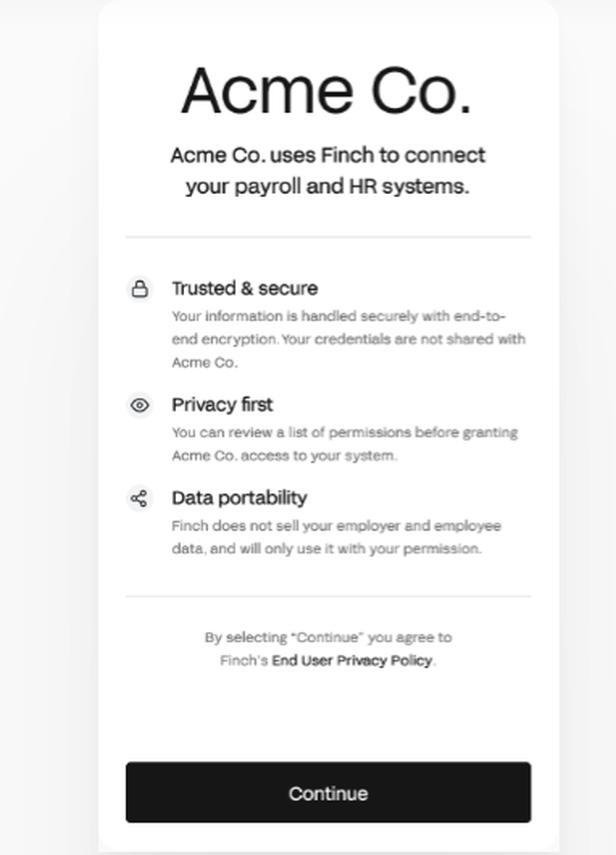Click the eye icon beside Privacy first
616x855 pixels.
click(x=140, y=405)
